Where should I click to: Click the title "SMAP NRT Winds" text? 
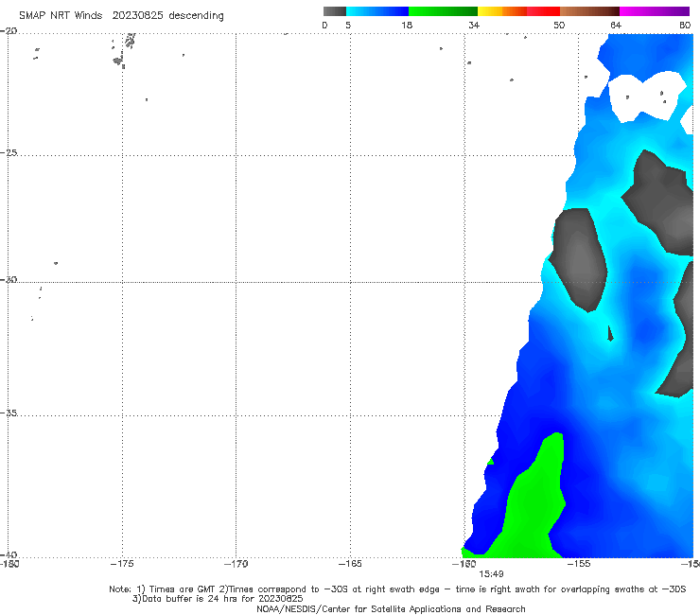point(61,16)
